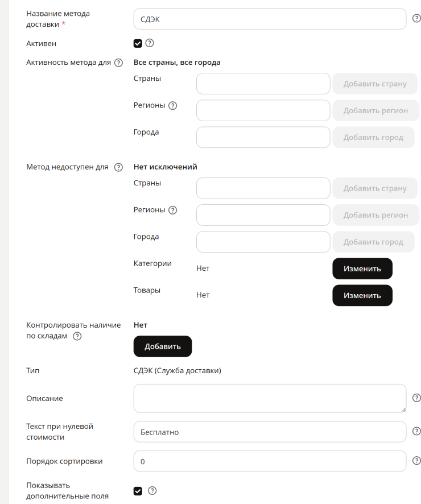Click Изменить button for Товары
Image resolution: width=421 pixels, height=504 pixels.
click(362, 295)
